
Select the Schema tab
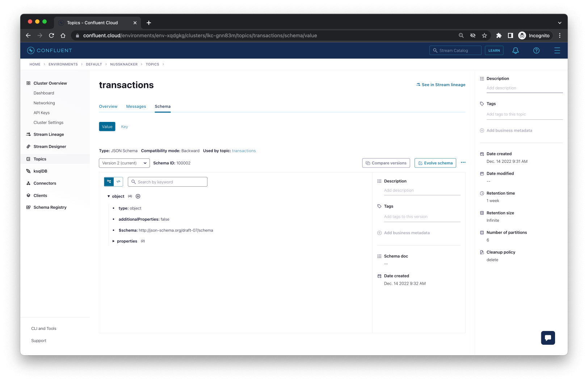(x=163, y=106)
